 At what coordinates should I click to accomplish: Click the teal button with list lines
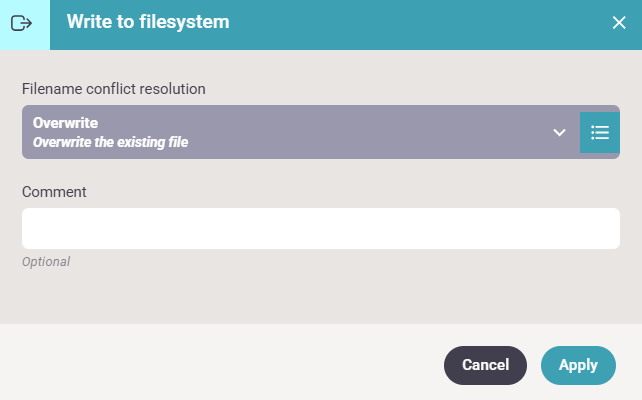tap(600, 132)
